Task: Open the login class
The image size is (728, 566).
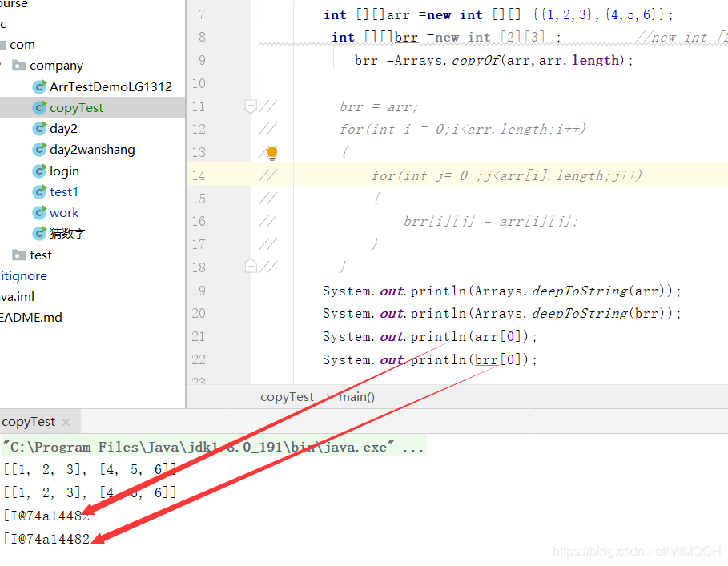Action: pos(64,171)
